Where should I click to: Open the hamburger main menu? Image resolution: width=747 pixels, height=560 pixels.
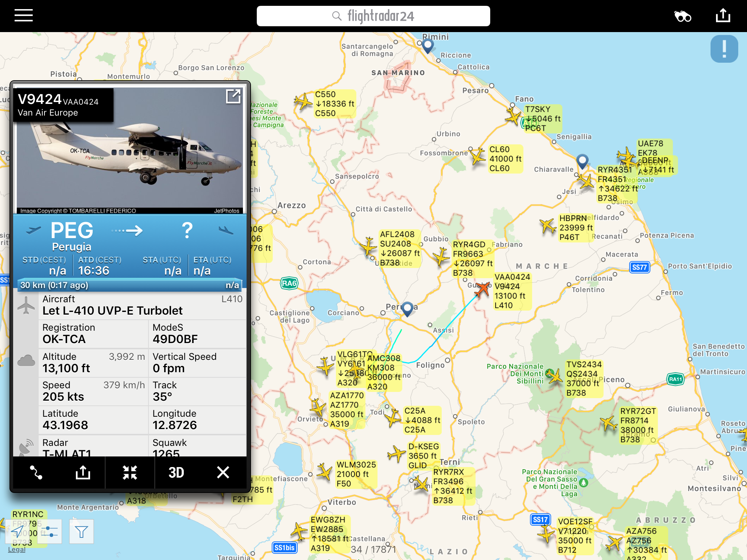point(24,16)
